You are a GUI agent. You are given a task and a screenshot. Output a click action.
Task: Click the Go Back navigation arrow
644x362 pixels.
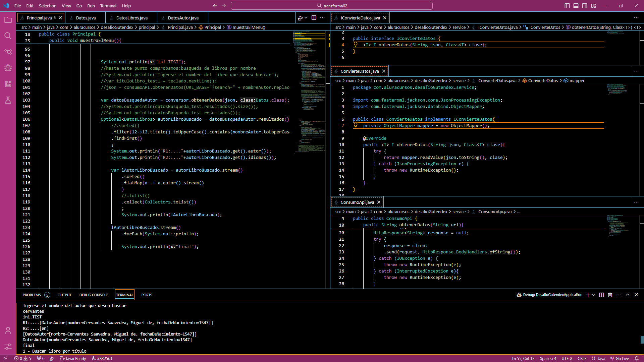pyautogui.click(x=215, y=6)
